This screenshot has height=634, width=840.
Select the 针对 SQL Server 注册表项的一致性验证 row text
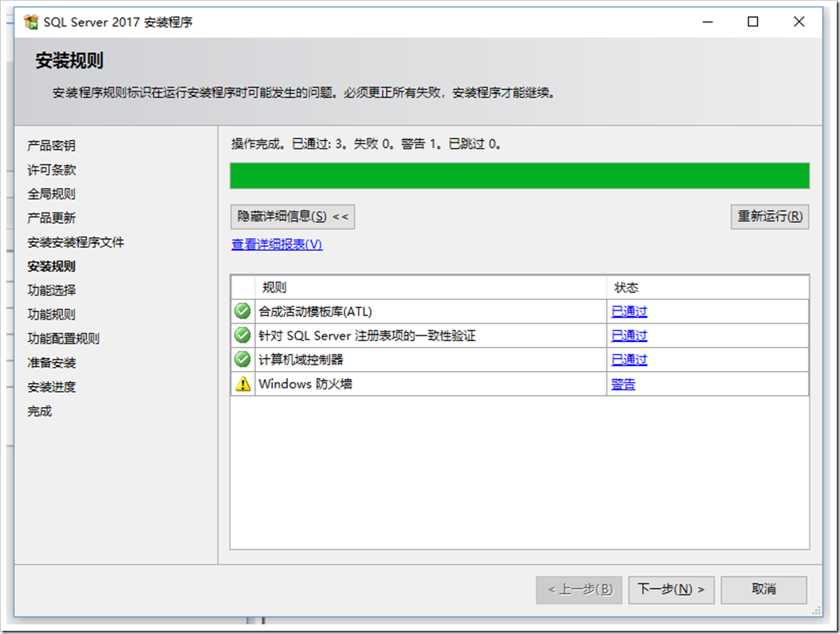(367, 336)
